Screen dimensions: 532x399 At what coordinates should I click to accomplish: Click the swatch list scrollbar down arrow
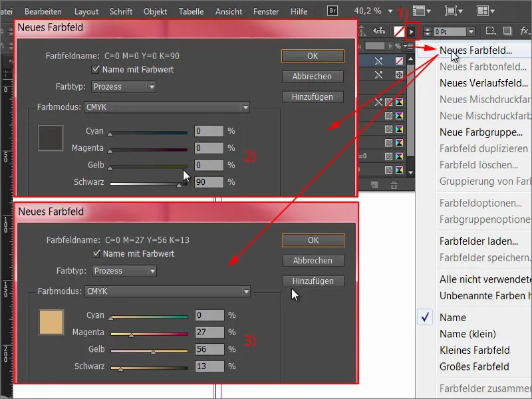(x=410, y=172)
